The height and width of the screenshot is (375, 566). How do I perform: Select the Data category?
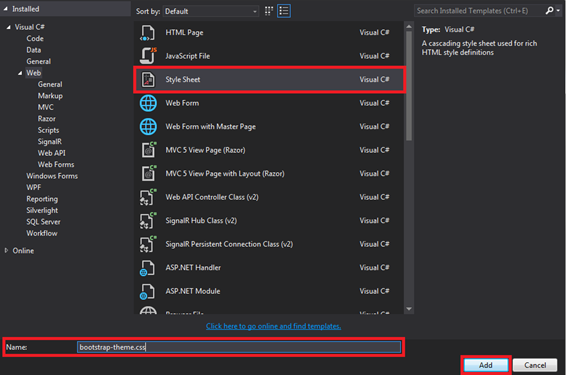pos(34,50)
